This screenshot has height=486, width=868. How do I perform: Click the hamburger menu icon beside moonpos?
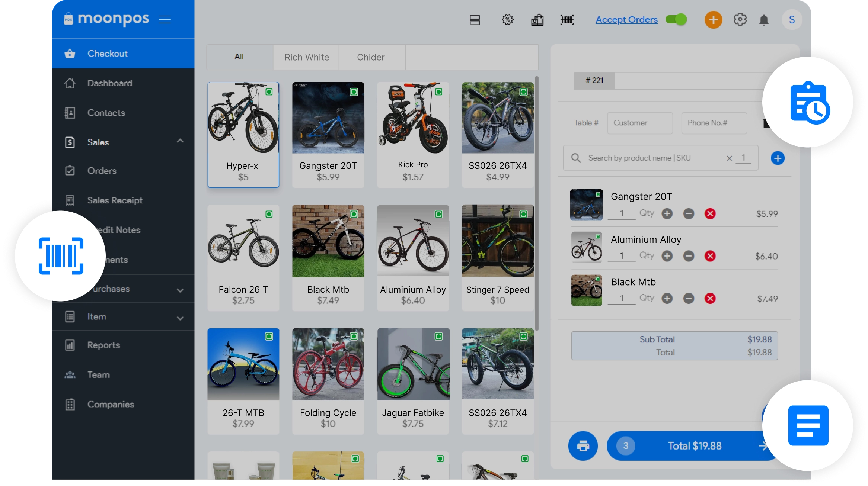(x=165, y=19)
